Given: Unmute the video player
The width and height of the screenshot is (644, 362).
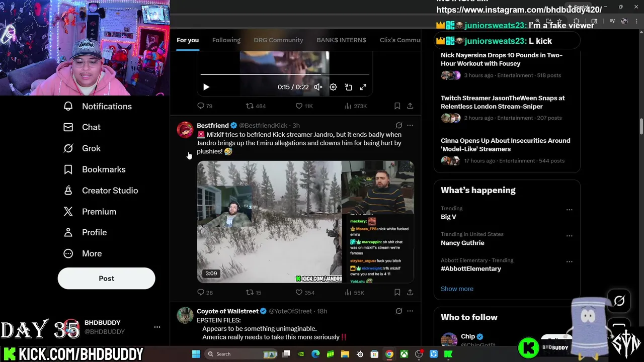Looking at the screenshot, I should point(318,87).
